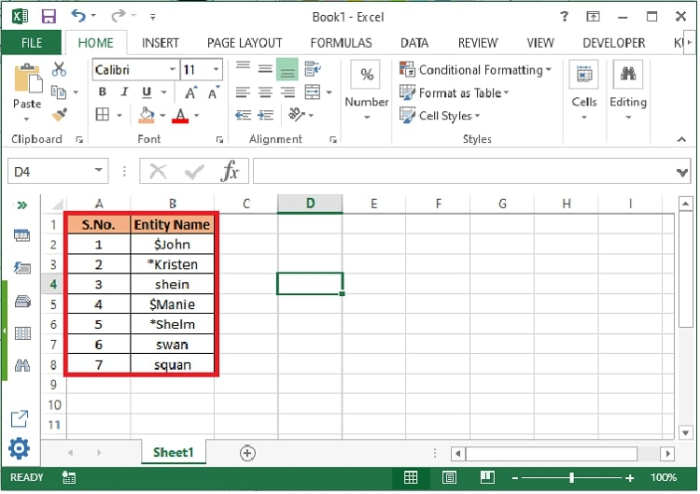This screenshot has height=494, width=700.
Task: Click Merge and Center icon
Action: click(312, 92)
